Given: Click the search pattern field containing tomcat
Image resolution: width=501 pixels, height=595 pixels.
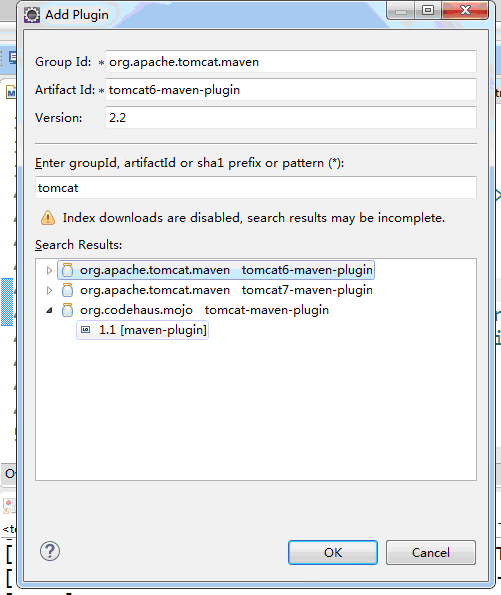Looking at the screenshot, I should [256, 187].
